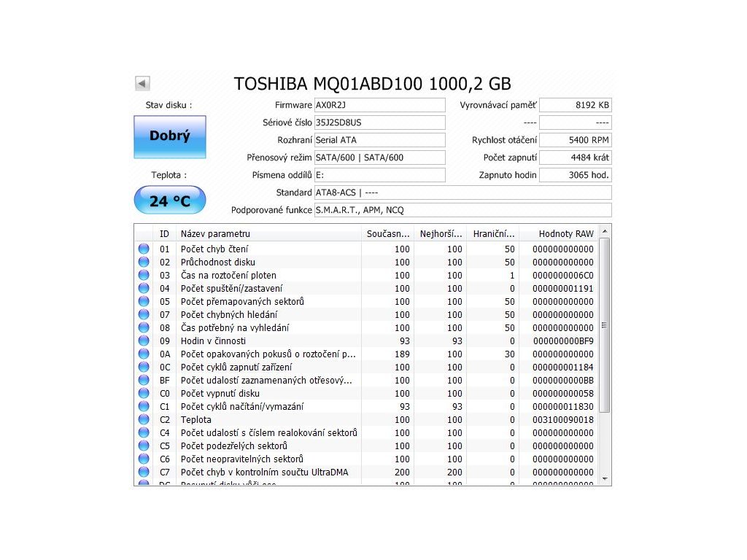Click the scrollbar up arrow
Screen dimensions: 747x560
605,231
